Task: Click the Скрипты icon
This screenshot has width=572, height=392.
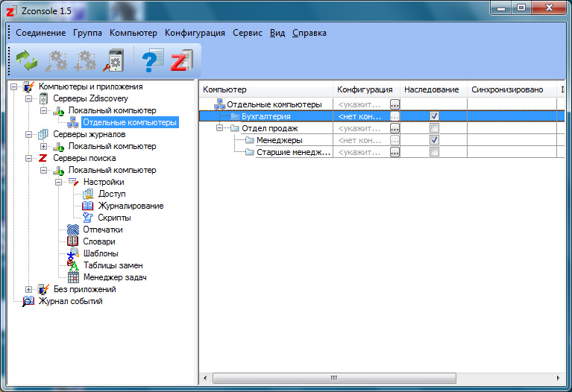Action: tap(88, 218)
